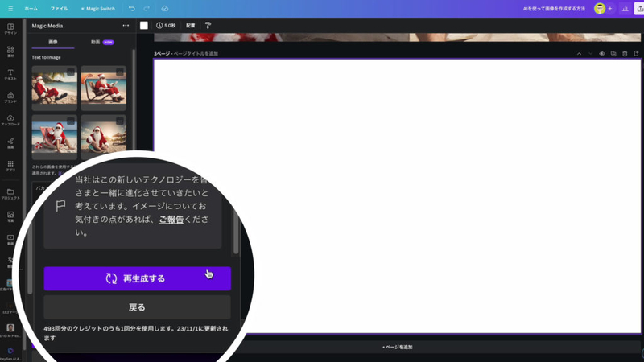Redo the last action
Viewport: 644px width, 362px height.
(x=147, y=9)
